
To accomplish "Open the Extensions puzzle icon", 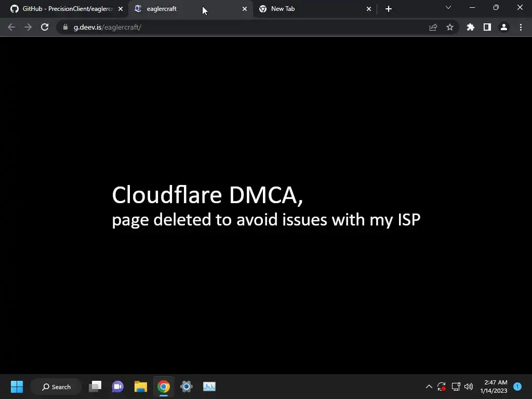I will [470, 27].
